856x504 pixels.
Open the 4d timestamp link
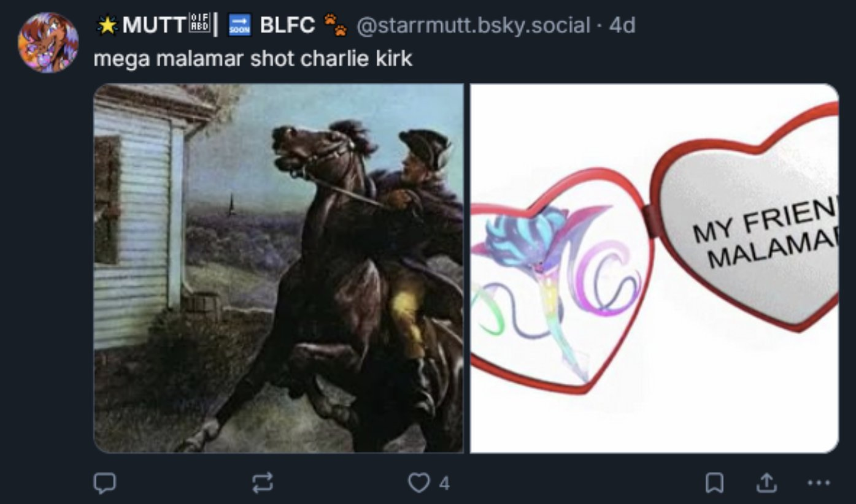pos(622,25)
